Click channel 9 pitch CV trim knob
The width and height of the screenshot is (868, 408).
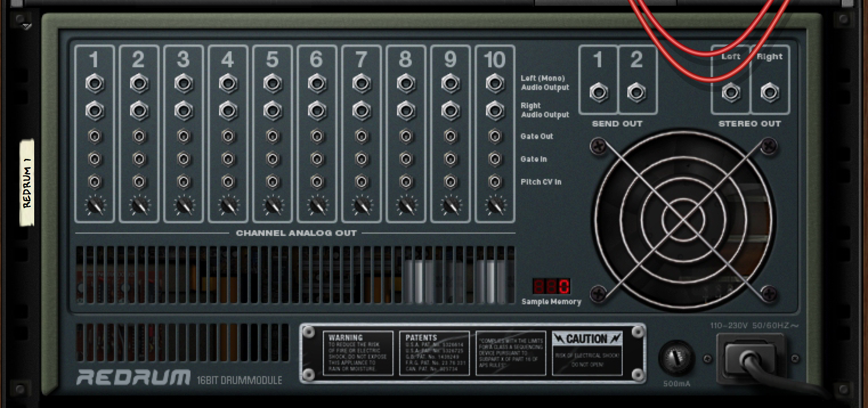[x=451, y=205]
